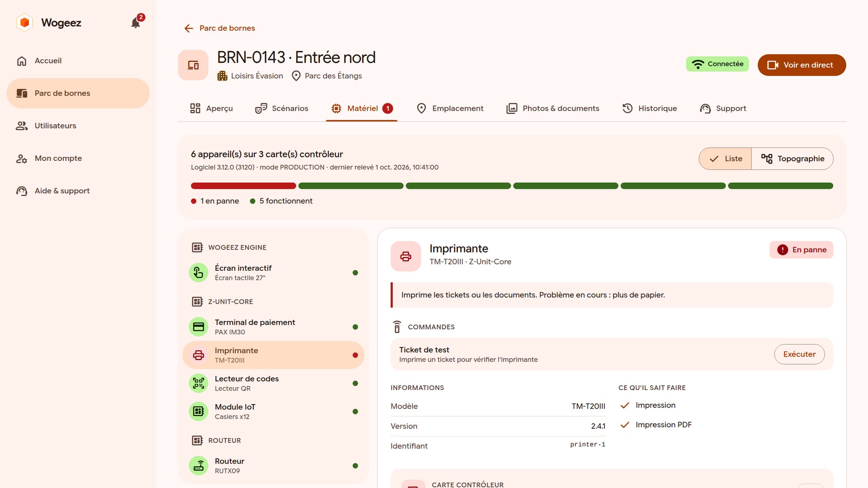Click the Connectée status badge

point(717,64)
